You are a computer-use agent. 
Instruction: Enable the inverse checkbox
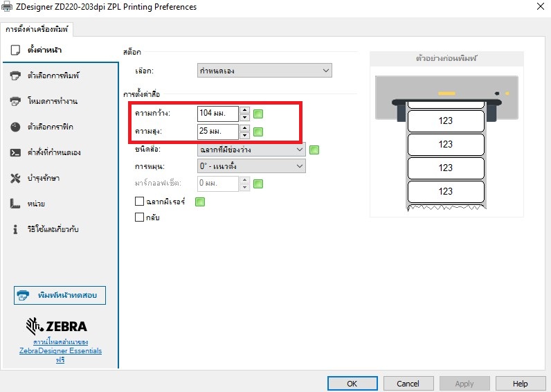(x=140, y=217)
